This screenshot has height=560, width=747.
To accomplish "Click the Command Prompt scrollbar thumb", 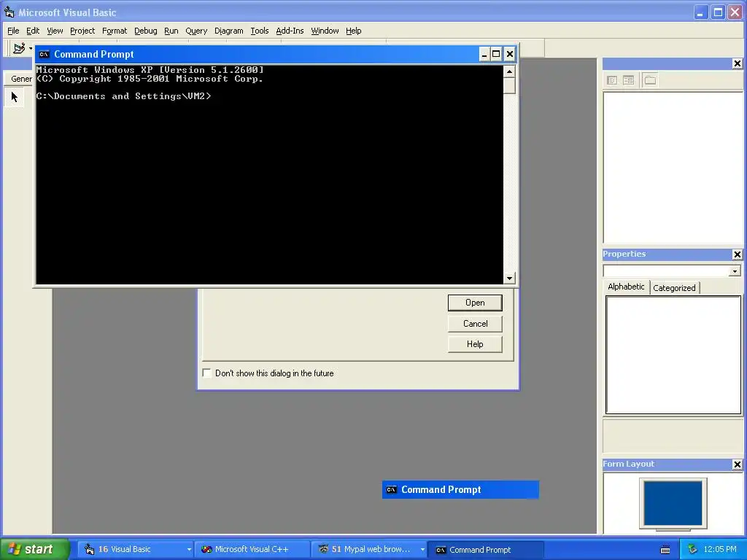I will (x=509, y=86).
